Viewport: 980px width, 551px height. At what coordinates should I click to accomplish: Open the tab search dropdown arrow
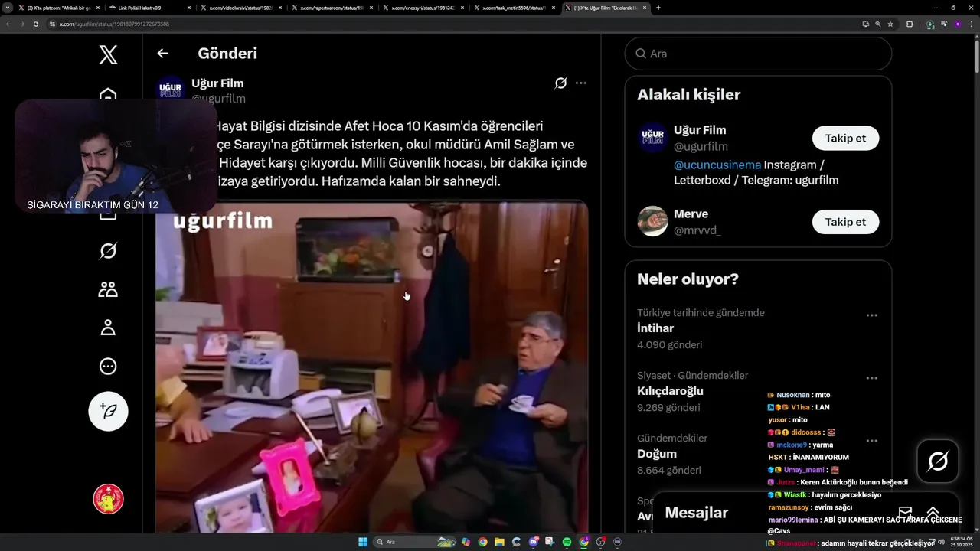(6, 8)
